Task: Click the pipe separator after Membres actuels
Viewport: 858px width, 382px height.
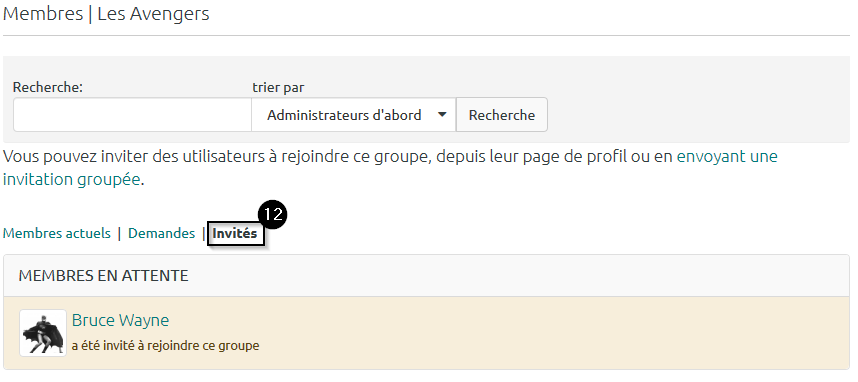Action: [119, 234]
